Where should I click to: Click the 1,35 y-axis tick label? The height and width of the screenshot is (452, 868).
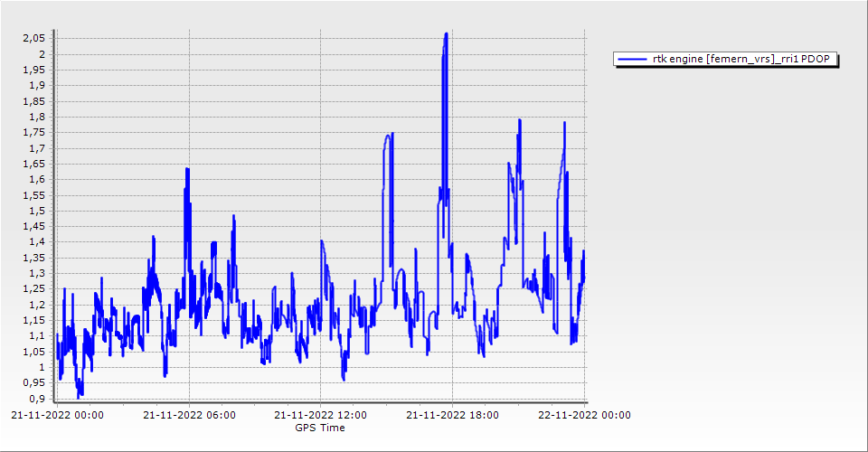tap(33, 258)
